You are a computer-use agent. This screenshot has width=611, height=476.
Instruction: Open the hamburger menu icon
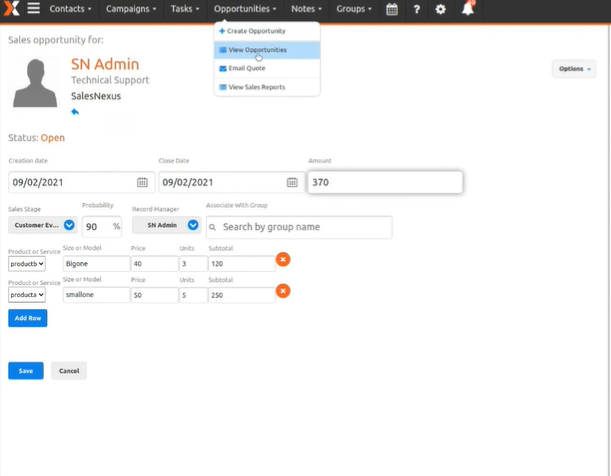pos(33,9)
